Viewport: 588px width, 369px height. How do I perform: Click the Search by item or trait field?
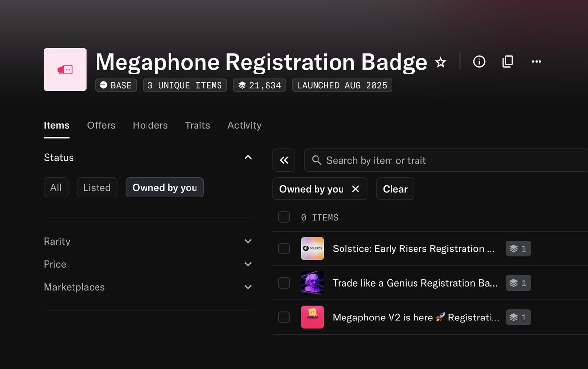[446, 160]
